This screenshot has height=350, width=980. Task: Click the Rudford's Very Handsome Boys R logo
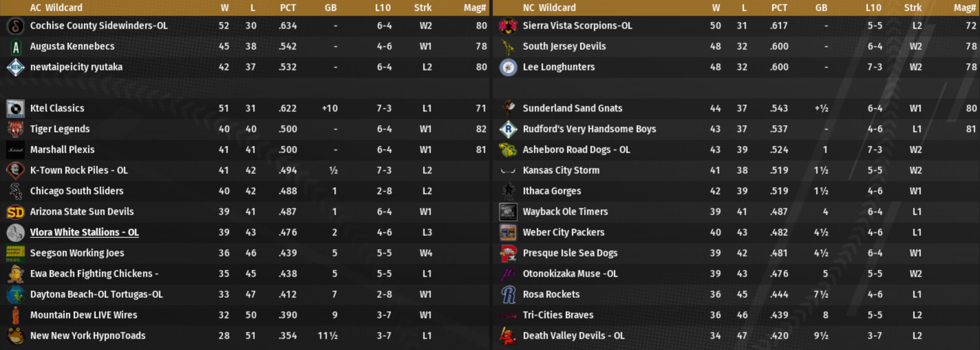[x=508, y=130]
